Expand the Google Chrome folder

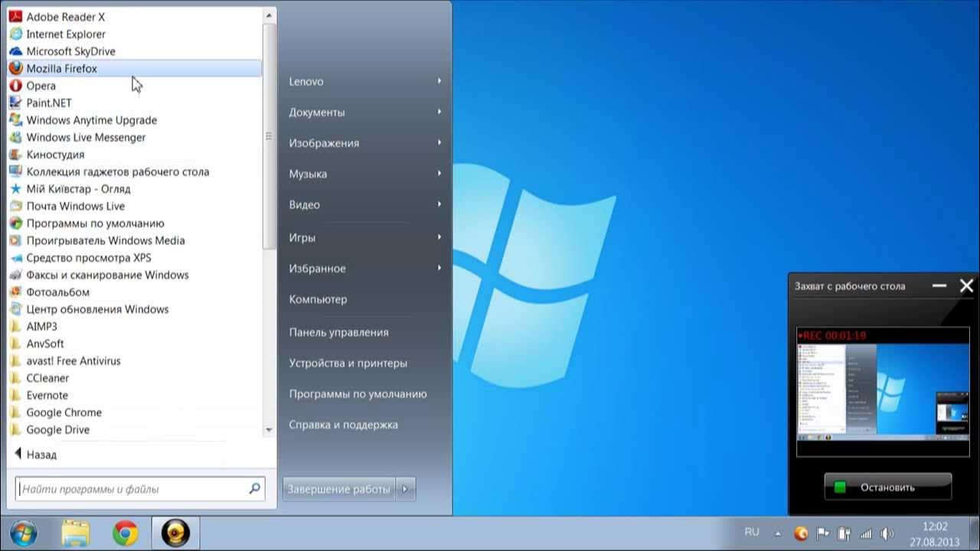135,412
